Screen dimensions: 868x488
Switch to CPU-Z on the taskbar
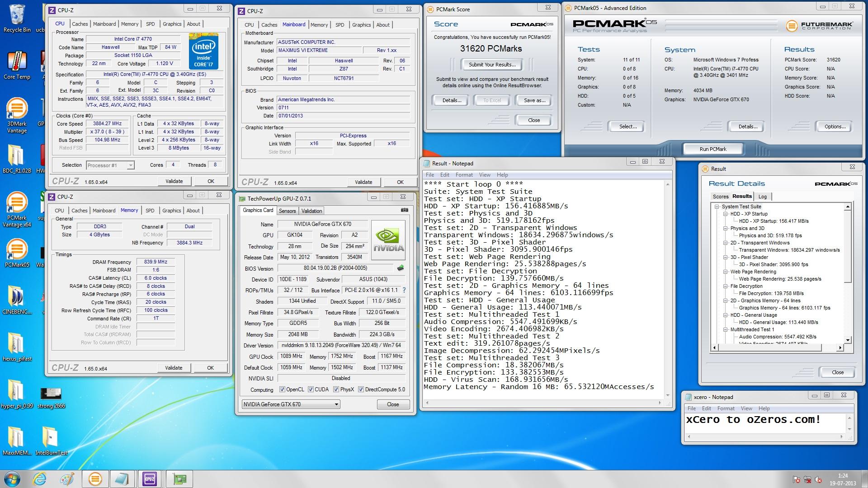150,479
